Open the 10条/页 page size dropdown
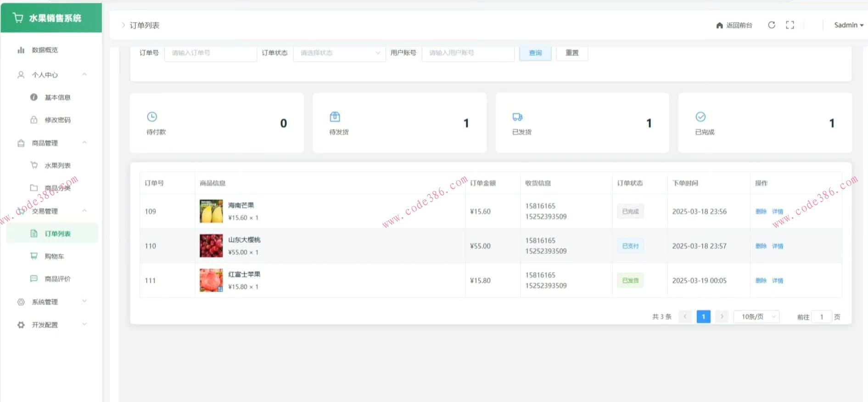868x402 pixels. [756, 317]
